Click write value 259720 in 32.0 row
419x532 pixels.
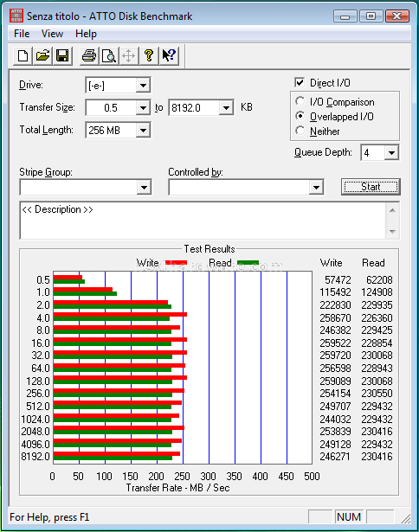[x=335, y=356]
